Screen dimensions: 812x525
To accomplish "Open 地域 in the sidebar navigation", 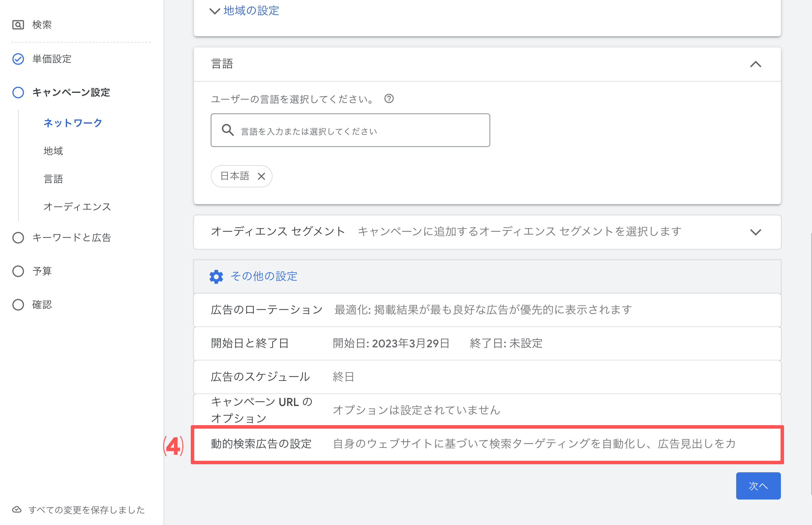I will tap(53, 151).
